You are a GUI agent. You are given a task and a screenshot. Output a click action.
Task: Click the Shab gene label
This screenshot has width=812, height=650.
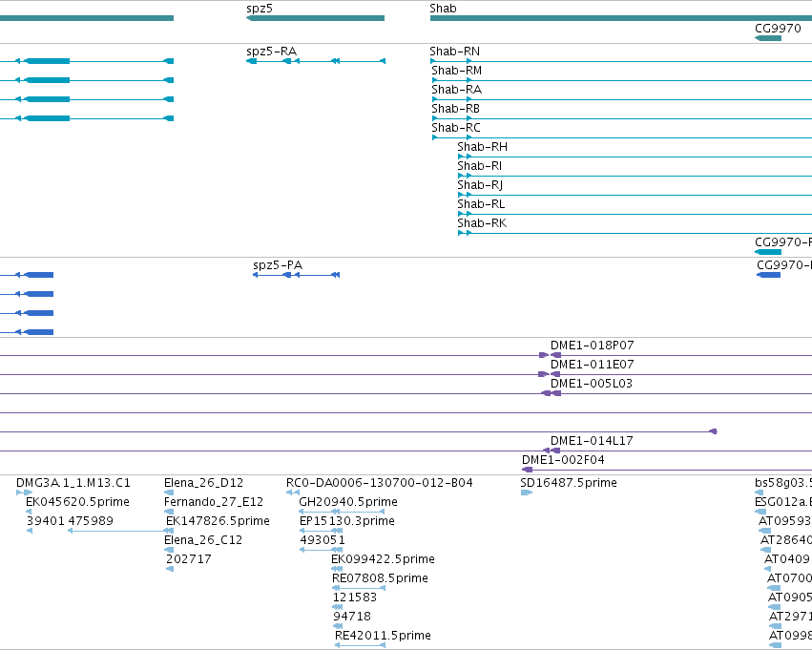(x=443, y=9)
